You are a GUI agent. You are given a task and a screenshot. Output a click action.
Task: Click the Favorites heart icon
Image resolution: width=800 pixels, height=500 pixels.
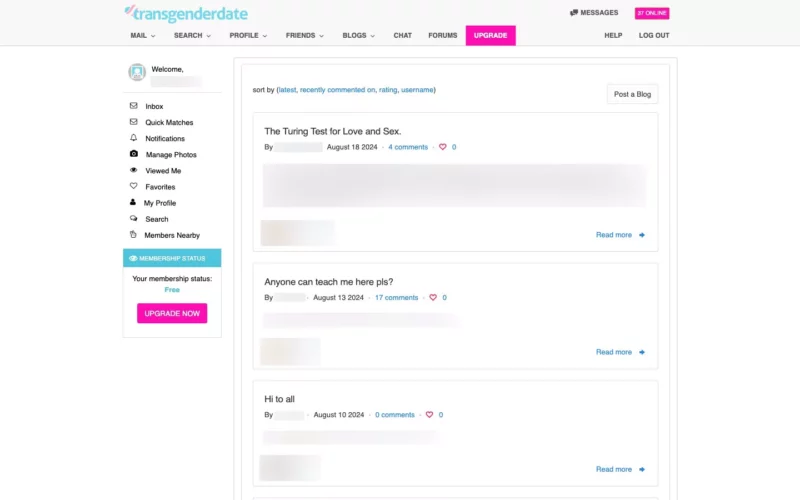[134, 186]
